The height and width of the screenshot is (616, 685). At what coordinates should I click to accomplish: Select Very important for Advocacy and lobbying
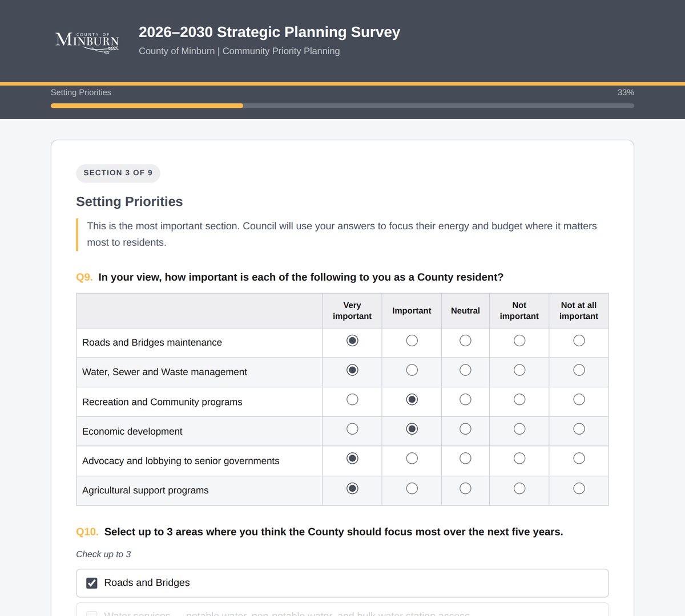[x=352, y=459]
